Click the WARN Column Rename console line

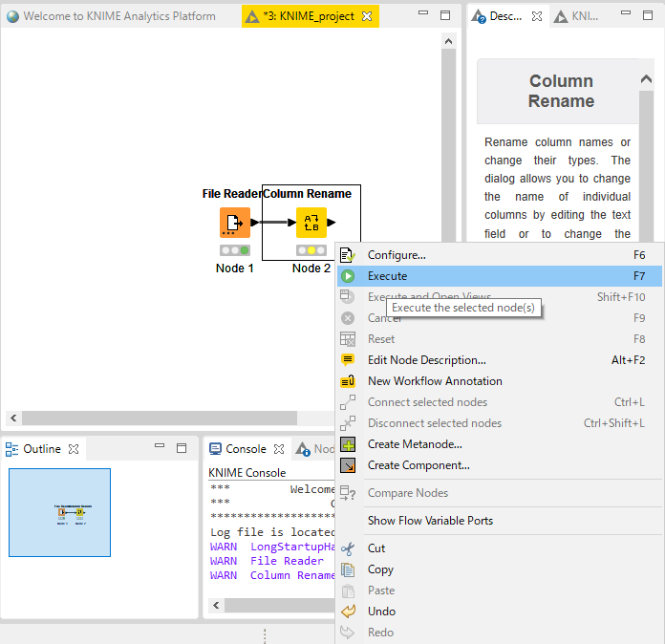tap(272, 575)
